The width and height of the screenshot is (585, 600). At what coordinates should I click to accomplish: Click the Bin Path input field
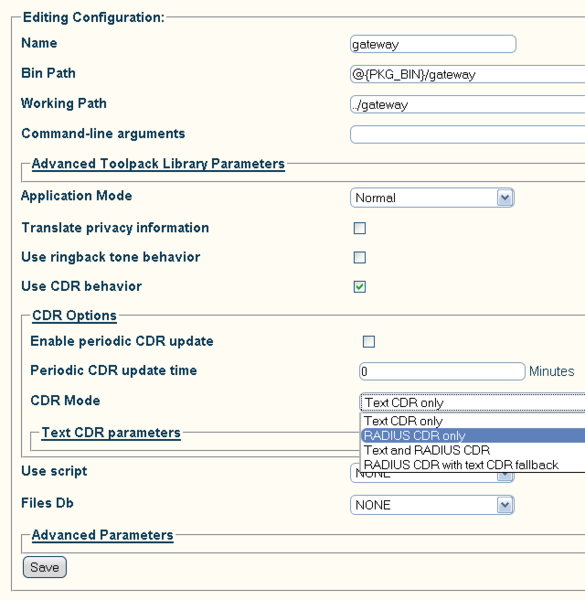[468, 74]
